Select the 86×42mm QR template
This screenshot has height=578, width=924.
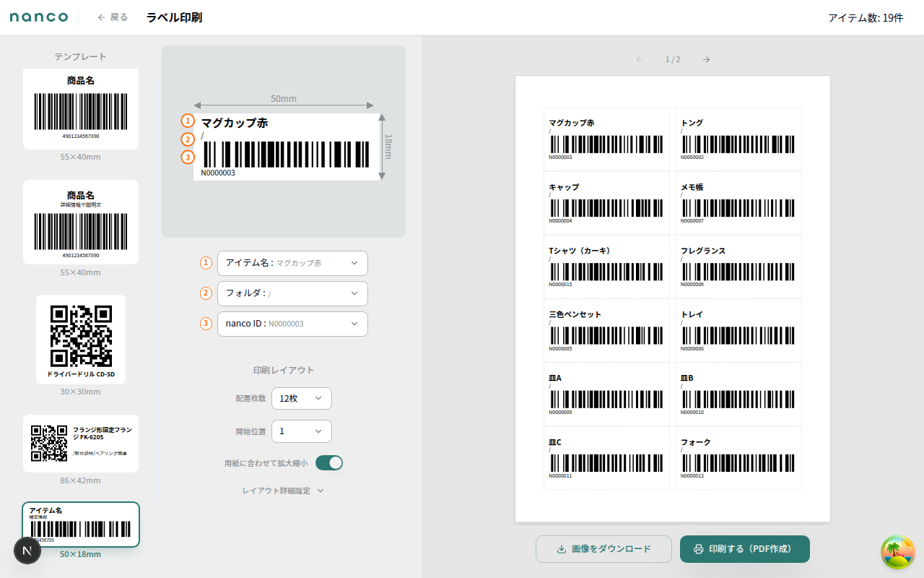click(x=81, y=444)
